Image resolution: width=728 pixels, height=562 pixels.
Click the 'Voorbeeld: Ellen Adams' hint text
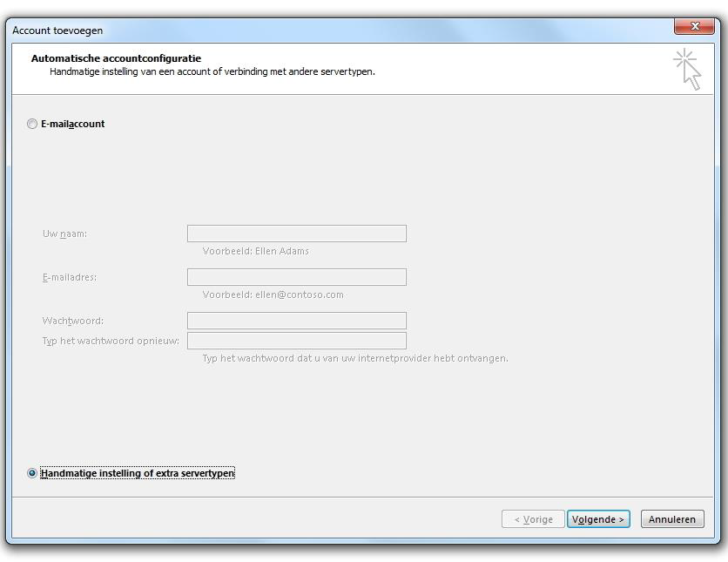tap(255, 251)
